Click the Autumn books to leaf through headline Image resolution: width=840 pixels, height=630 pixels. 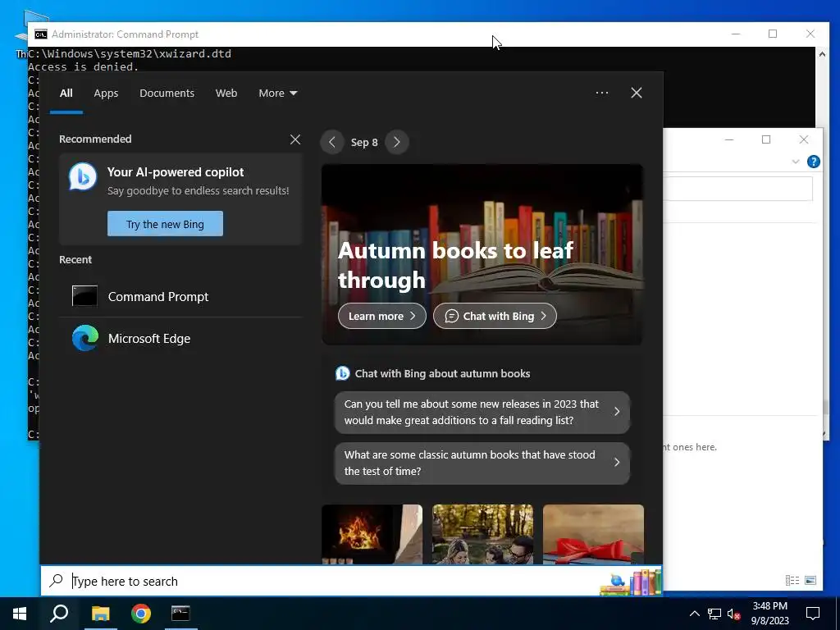455,265
